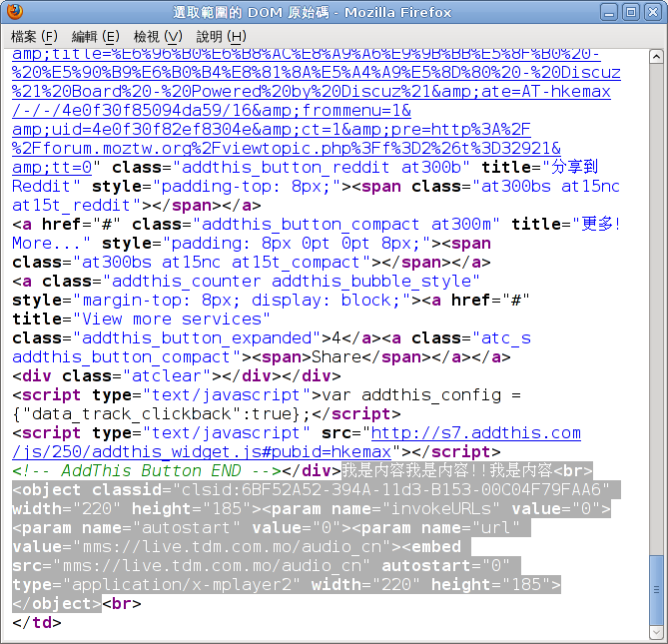Close the DOM source window
This screenshot has height=644, width=668.
point(651,13)
